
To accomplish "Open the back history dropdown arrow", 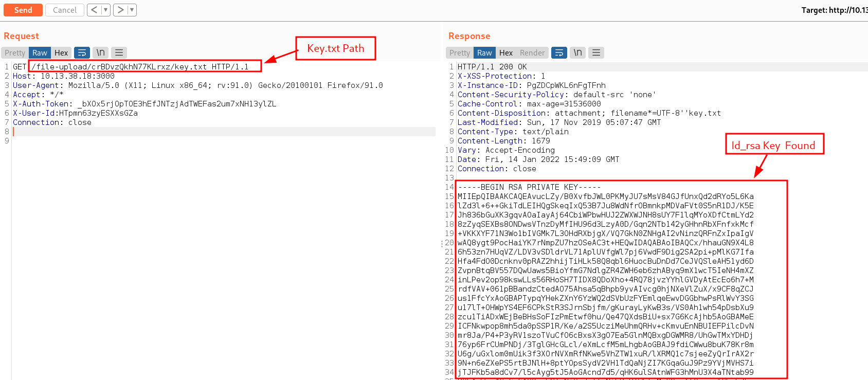I will point(105,10).
